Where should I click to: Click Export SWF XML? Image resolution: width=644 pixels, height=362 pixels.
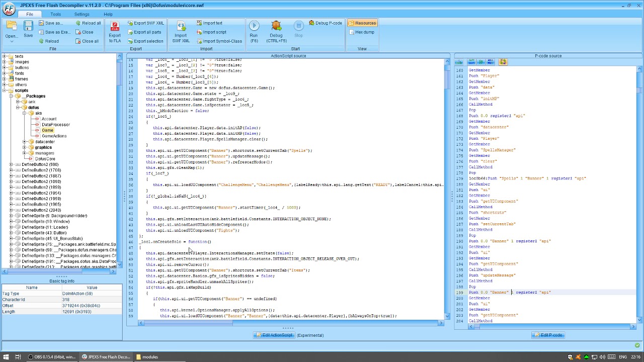(145, 23)
